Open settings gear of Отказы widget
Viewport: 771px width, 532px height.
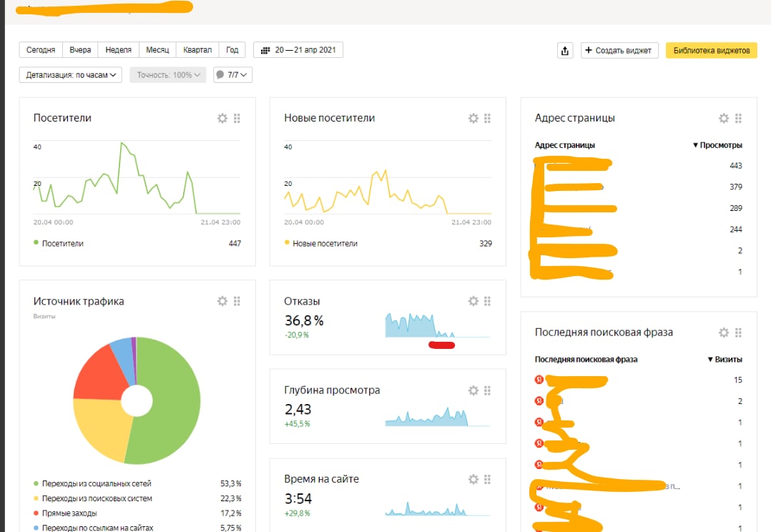coord(473,301)
